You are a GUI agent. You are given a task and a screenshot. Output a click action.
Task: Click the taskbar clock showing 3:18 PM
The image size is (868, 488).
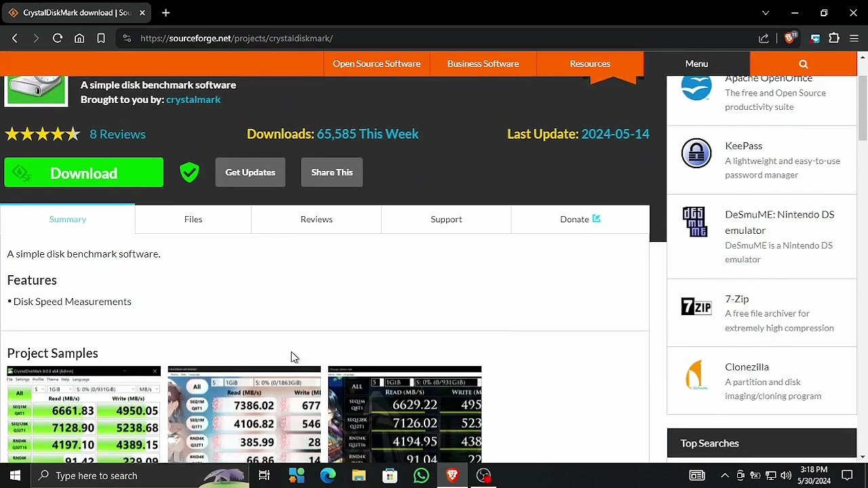coord(813,476)
